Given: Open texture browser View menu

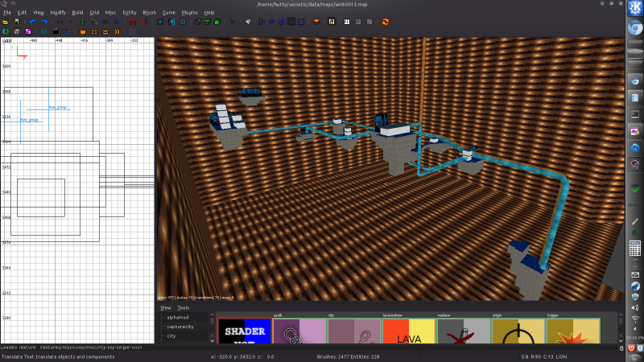Looking at the screenshot, I should [165, 307].
